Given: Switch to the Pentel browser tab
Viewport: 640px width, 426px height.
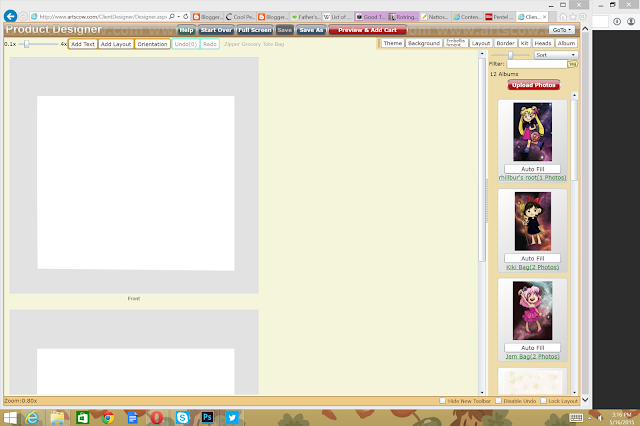Looking at the screenshot, I should click(x=500, y=17).
